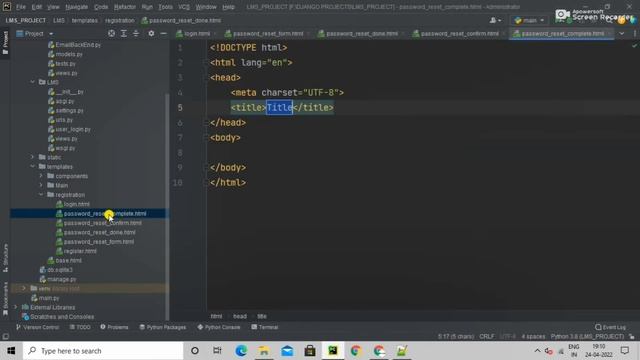
Task: Click the registration breadcrumb in navigation bar
Action: [120, 20]
